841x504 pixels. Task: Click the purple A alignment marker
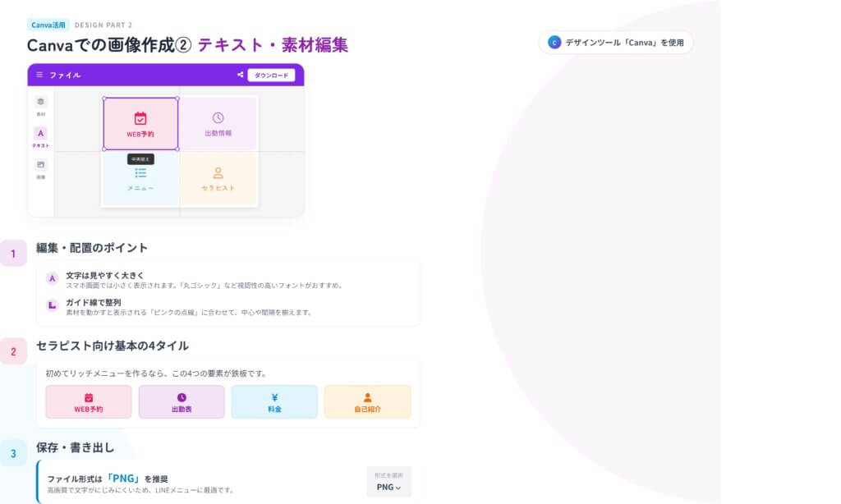[x=53, y=278]
